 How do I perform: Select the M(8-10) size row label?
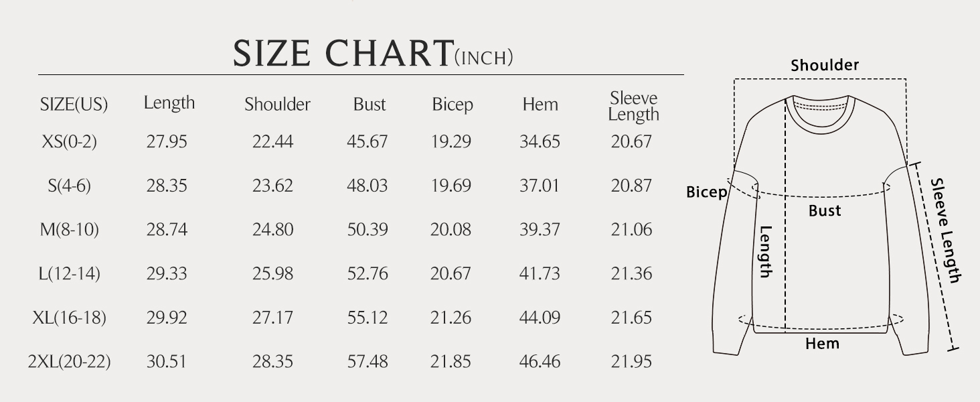(70, 230)
